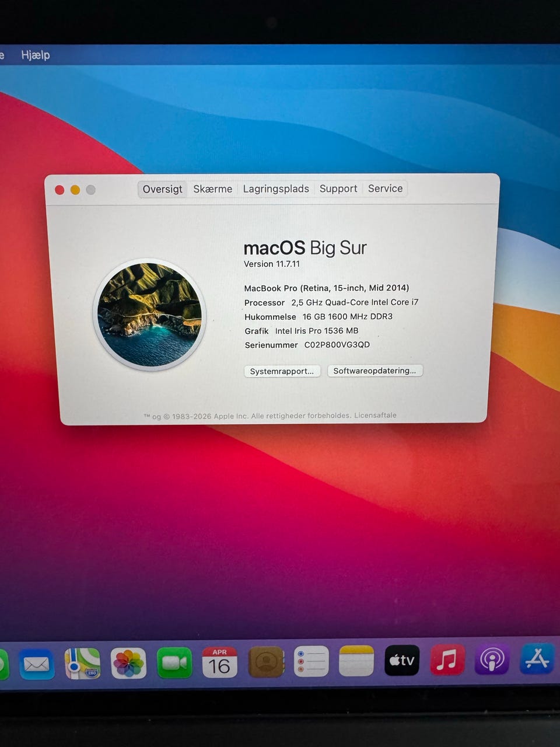Launch Apple TV app from Dock
Screen dimensions: 560x747
tap(402, 660)
